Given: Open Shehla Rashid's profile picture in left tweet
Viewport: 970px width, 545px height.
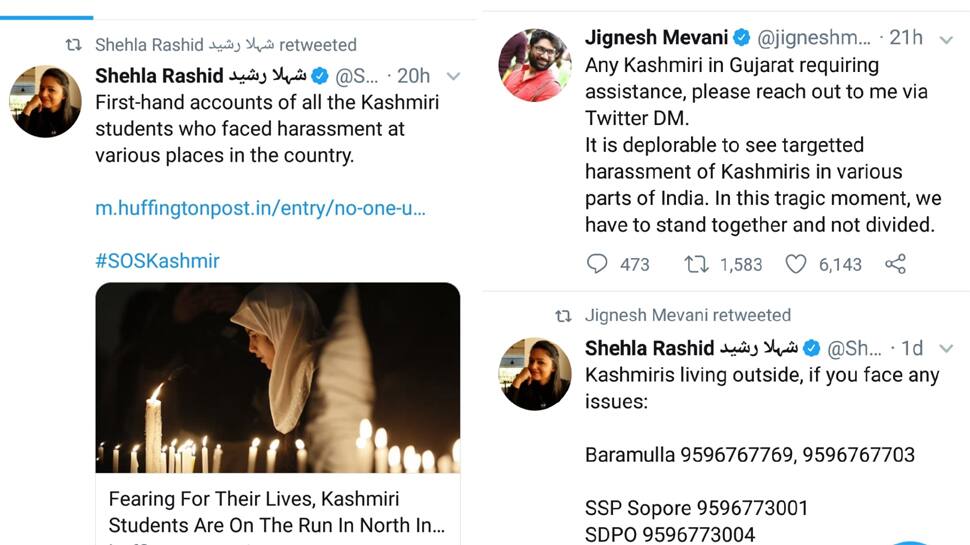Looking at the screenshot, I should tap(45, 101).
